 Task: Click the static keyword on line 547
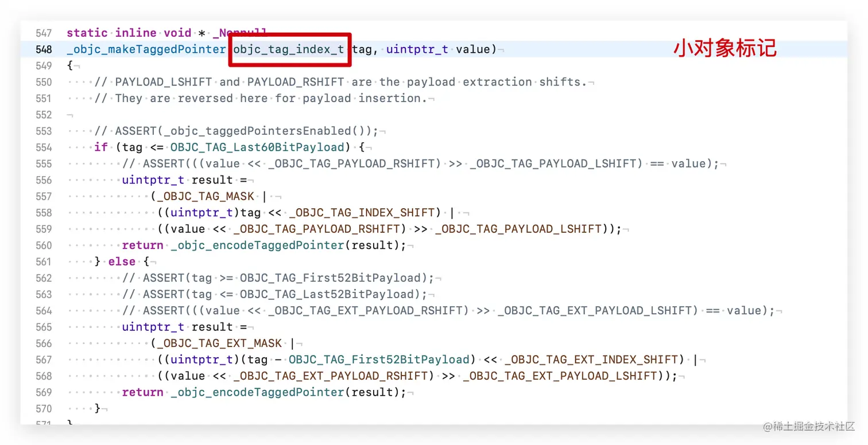click(x=87, y=33)
